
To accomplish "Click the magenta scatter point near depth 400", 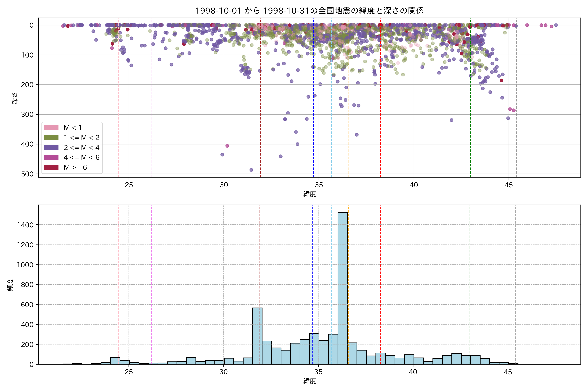I will 227,146.
